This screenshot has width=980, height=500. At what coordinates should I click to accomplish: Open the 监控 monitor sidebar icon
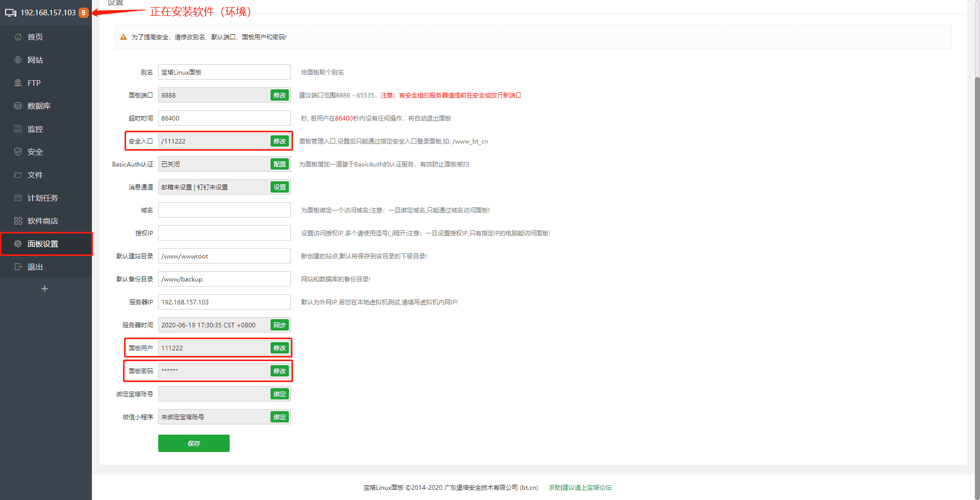point(18,129)
